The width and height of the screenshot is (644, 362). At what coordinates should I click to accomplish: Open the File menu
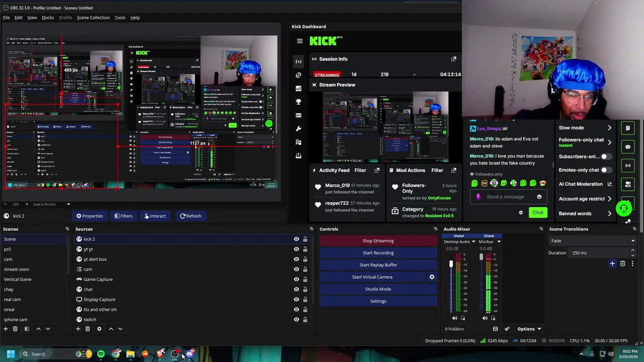coord(6,18)
